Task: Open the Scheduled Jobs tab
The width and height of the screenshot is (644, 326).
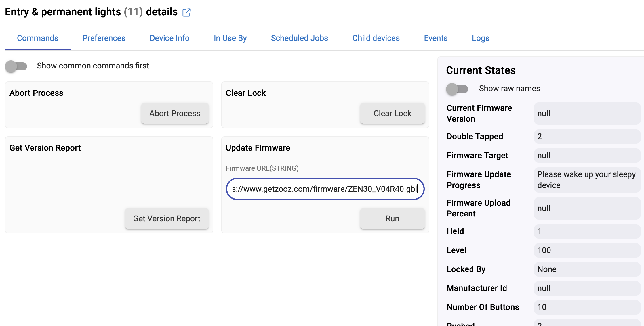Action: (299, 38)
